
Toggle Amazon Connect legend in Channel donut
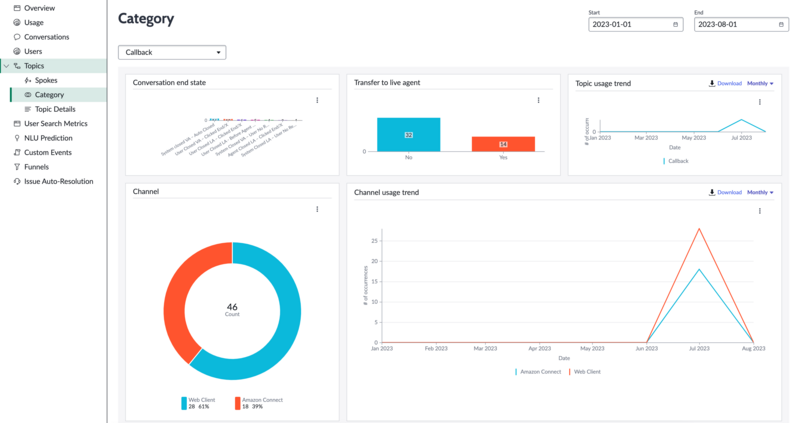259,403
